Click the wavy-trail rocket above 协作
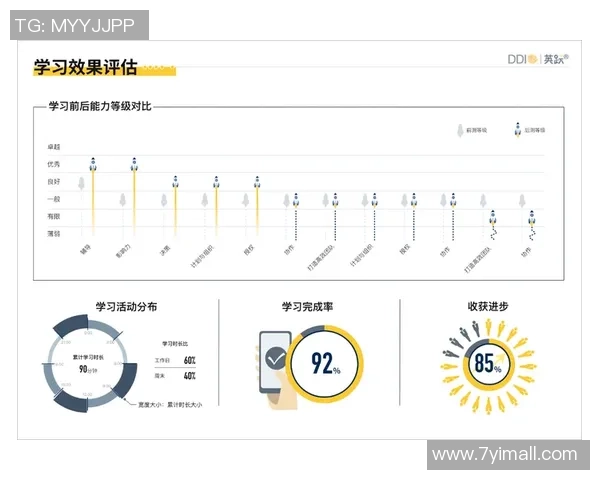This screenshot has height=480, width=600. pyautogui.click(x=532, y=217)
